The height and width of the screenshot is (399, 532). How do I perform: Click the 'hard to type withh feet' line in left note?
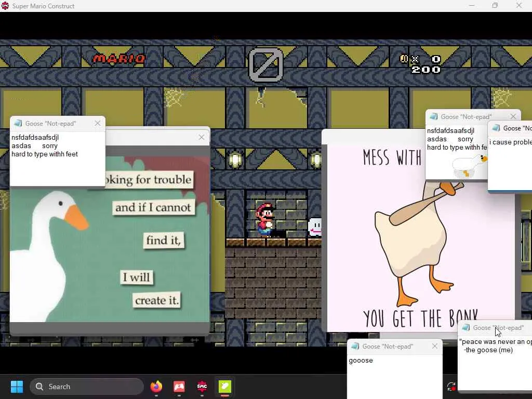(45, 154)
